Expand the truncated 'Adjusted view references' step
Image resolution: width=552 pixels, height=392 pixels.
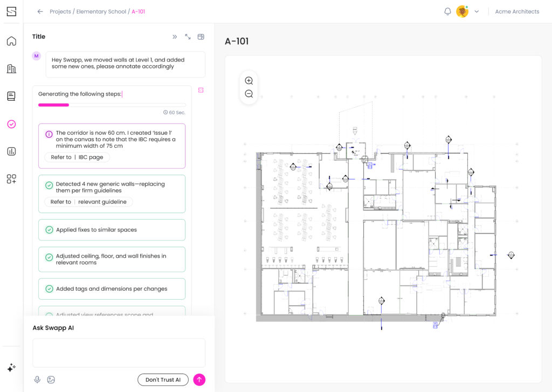[x=112, y=314]
